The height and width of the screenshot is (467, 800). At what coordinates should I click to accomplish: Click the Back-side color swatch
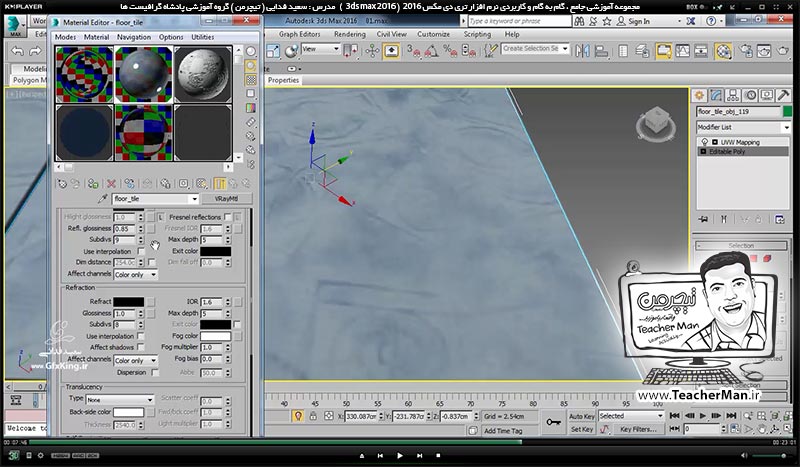pos(128,412)
